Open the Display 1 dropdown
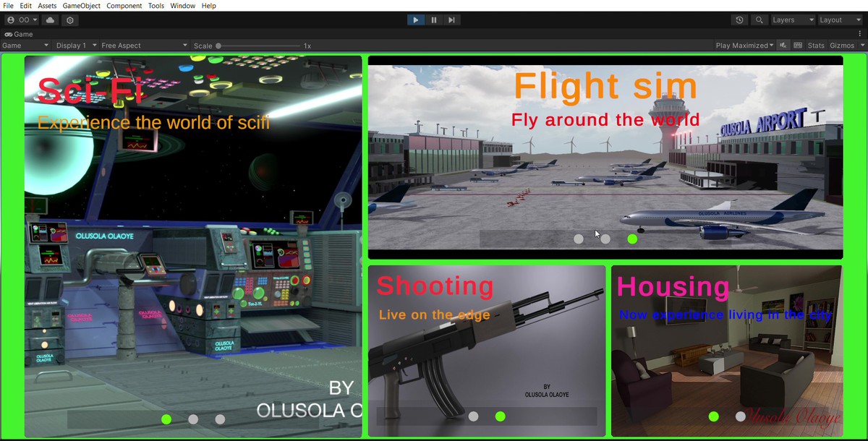This screenshot has width=868, height=441. [x=76, y=46]
